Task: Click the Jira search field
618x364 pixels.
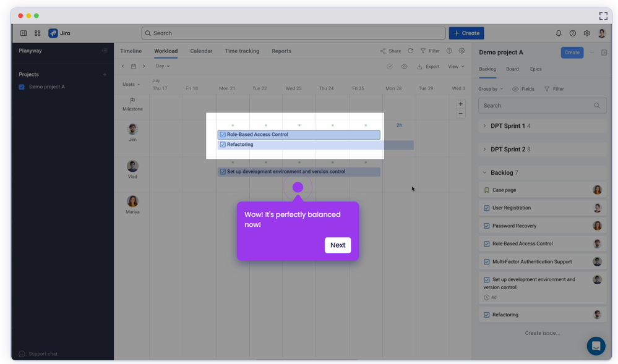Action: pos(294,33)
